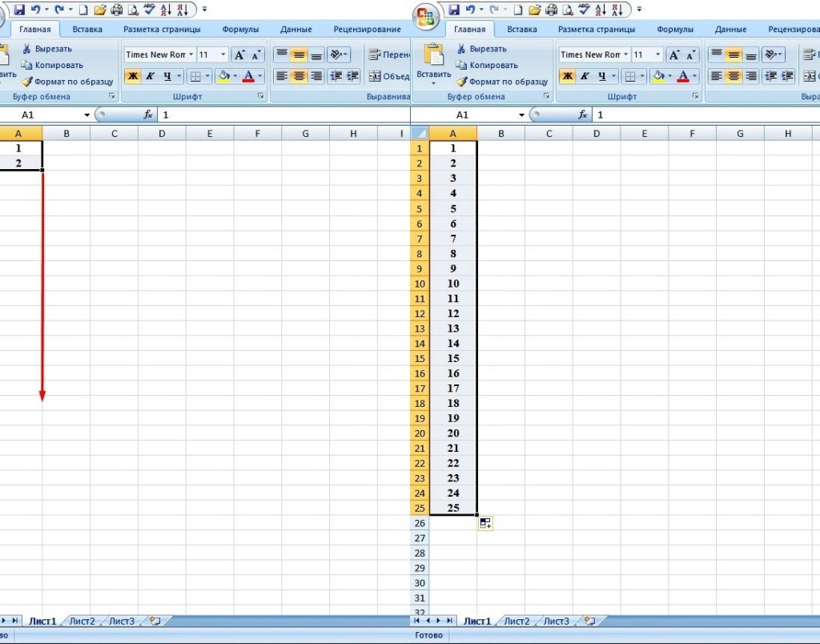Viewport: 820px width, 644px height.
Task: Open font size dropdown in left window
Action: click(223, 55)
